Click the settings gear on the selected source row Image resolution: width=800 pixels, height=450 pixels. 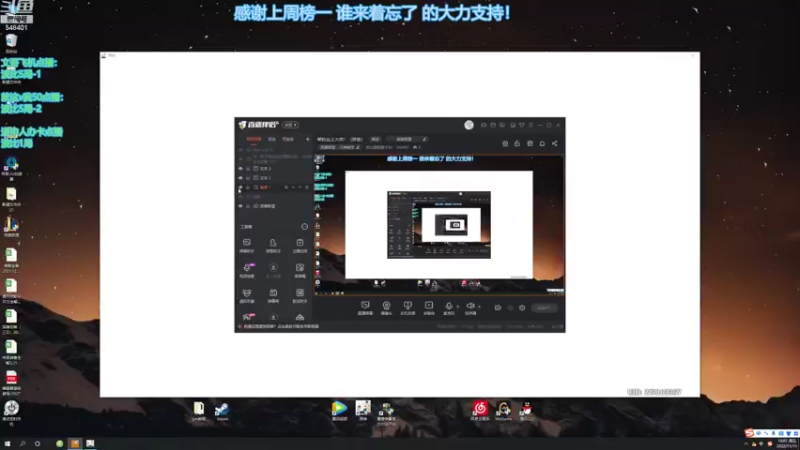click(286, 187)
